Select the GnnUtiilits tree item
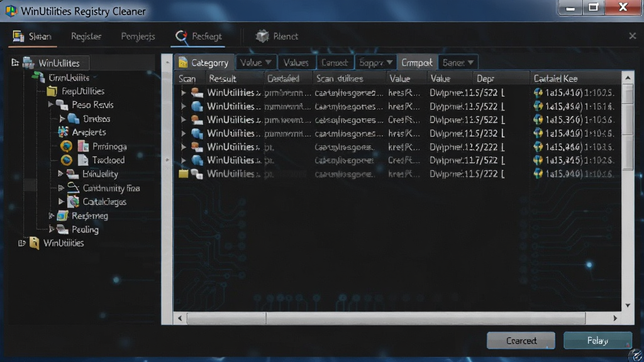 69,77
